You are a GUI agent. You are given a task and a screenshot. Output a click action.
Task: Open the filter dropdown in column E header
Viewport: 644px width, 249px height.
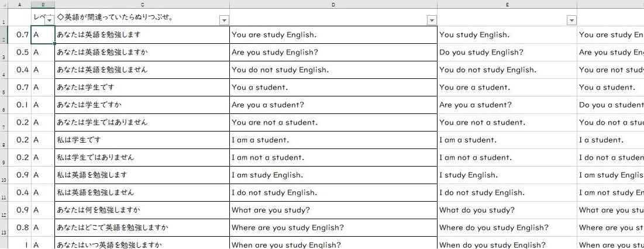pyautogui.click(x=571, y=20)
